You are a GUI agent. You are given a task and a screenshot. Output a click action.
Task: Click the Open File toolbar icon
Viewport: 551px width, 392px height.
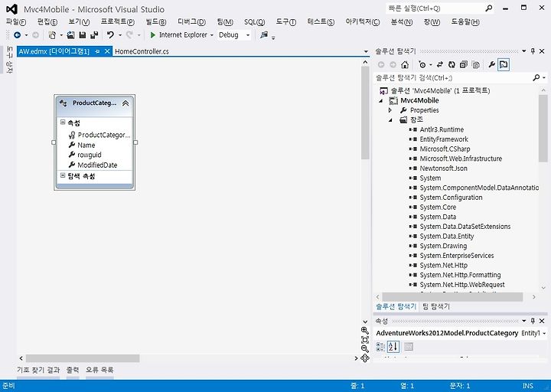(70, 35)
